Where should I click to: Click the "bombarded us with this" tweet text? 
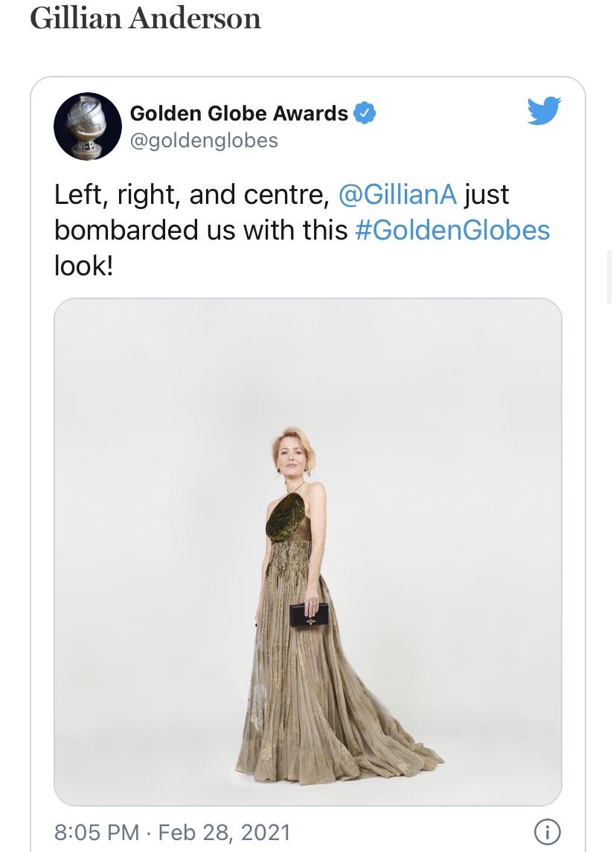[x=201, y=230]
